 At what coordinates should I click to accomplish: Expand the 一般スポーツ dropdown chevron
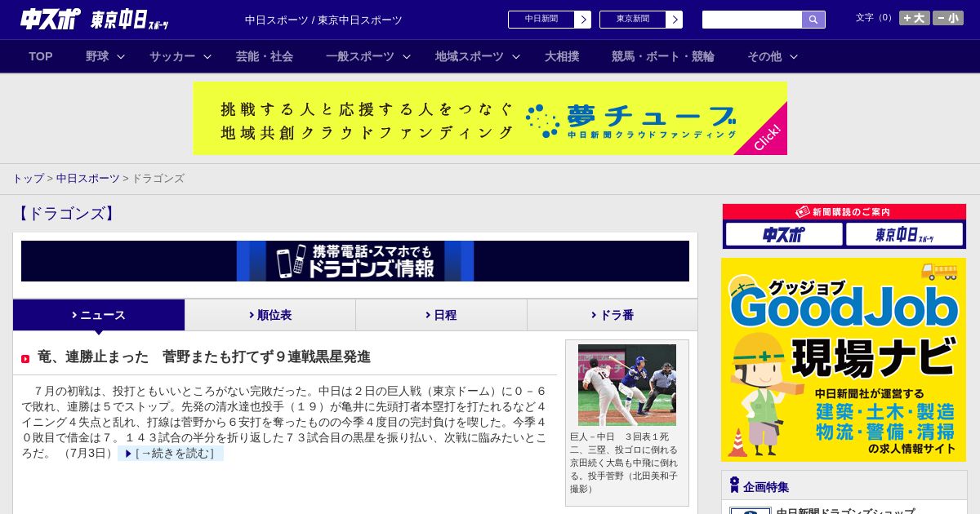[x=407, y=56]
